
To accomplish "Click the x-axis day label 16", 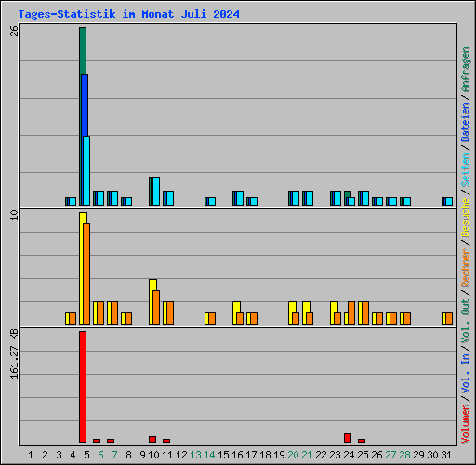I will (x=237, y=455).
